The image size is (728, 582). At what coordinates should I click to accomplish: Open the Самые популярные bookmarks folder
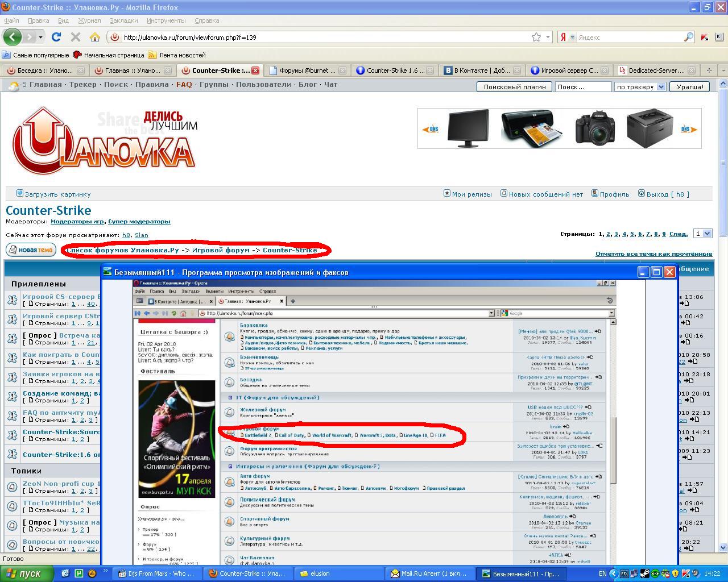[35, 55]
